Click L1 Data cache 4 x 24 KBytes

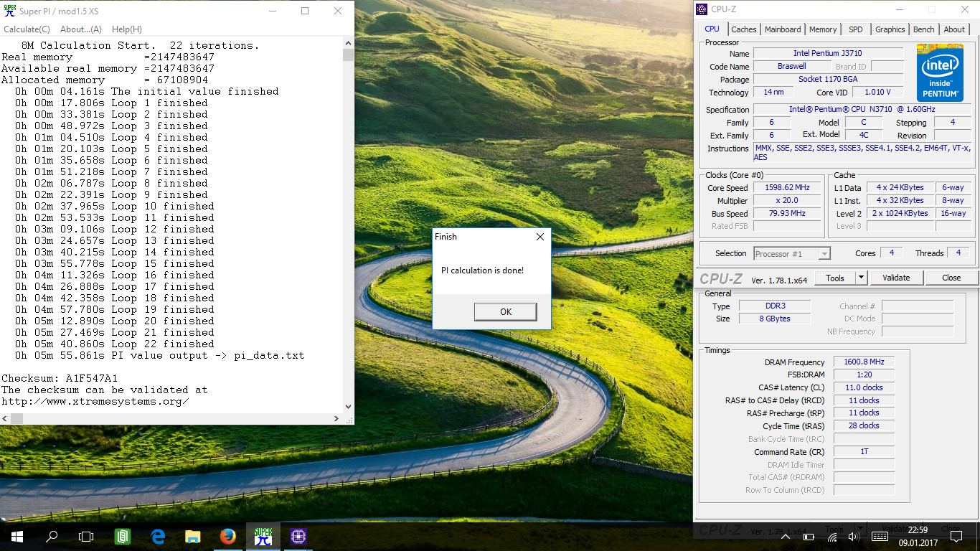pos(900,188)
